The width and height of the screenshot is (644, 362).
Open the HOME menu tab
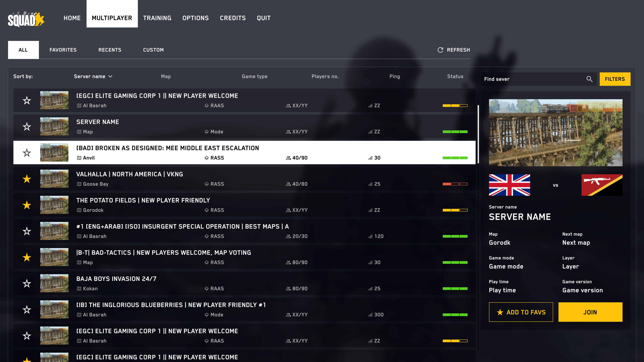72,18
